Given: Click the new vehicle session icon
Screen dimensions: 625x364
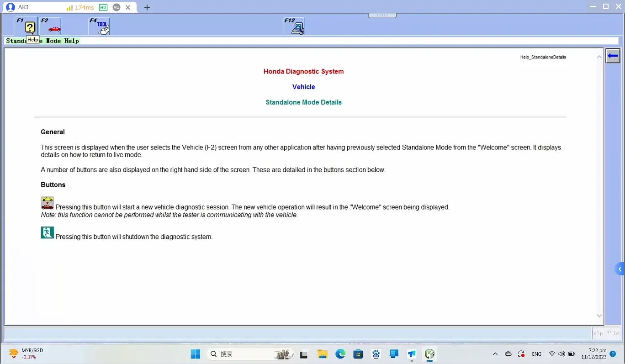Looking at the screenshot, I should pos(47,203).
